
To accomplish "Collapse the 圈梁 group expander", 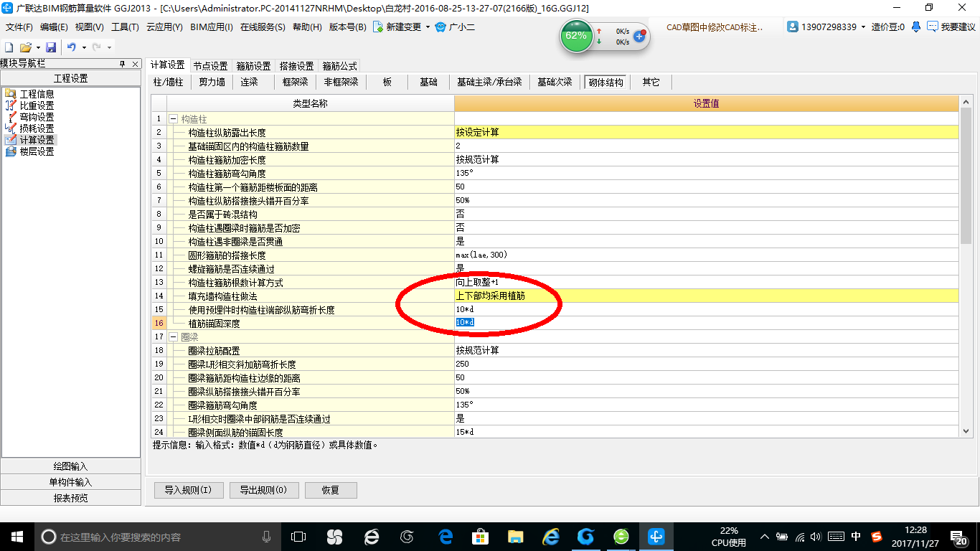I will point(173,336).
